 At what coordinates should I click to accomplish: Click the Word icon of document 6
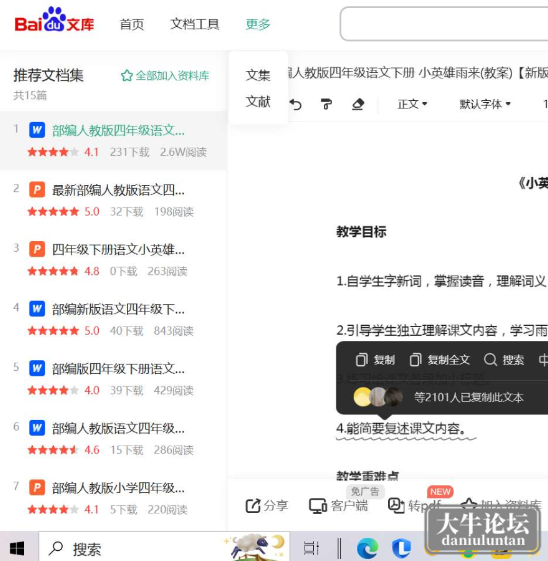37,427
